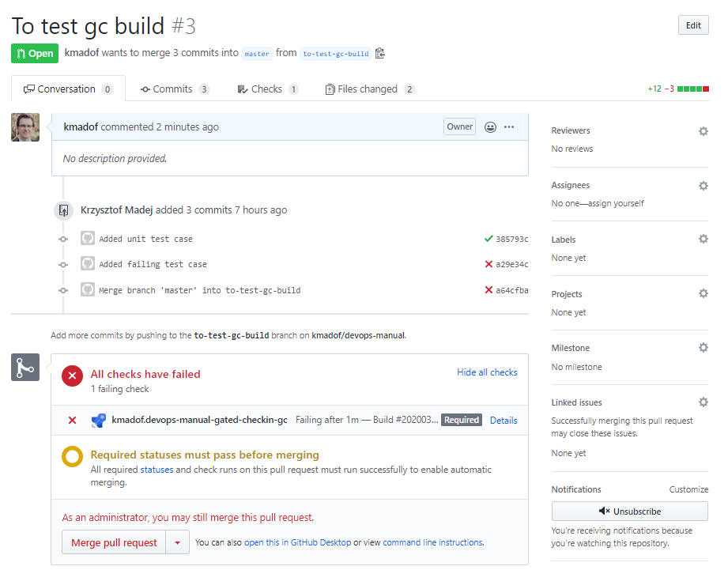
Task: Click the Edit title button
Action: point(693,25)
